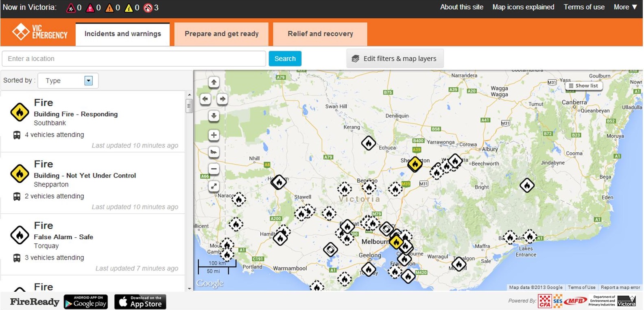This screenshot has width=644, height=310.
Task: Click the Google logo on the map
Action: click(210, 283)
